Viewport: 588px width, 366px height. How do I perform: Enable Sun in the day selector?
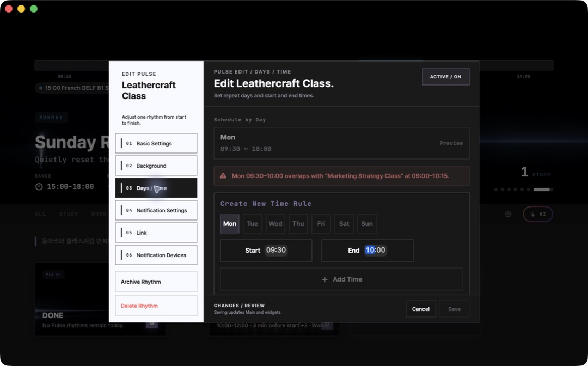coord(367,224)
